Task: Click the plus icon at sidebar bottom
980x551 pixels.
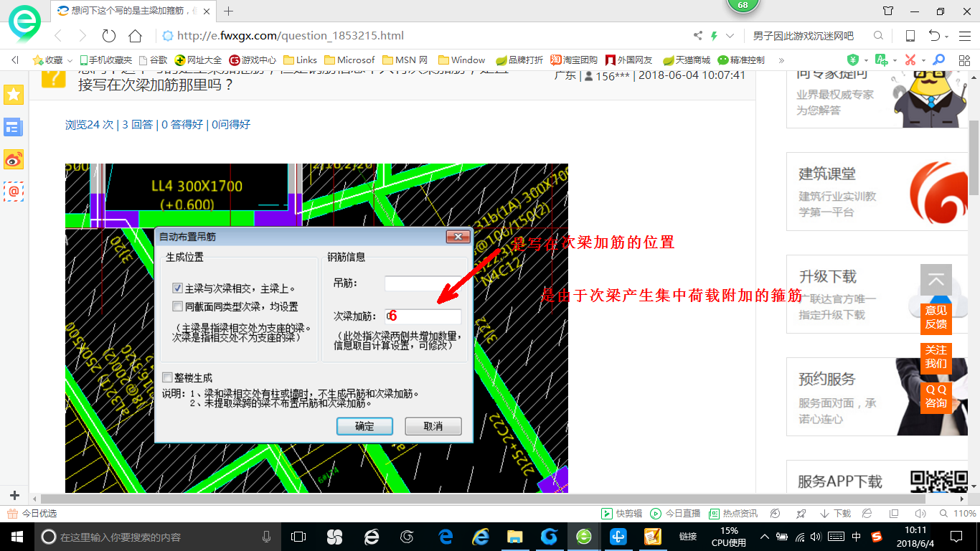Action: (x=14, y=496)
